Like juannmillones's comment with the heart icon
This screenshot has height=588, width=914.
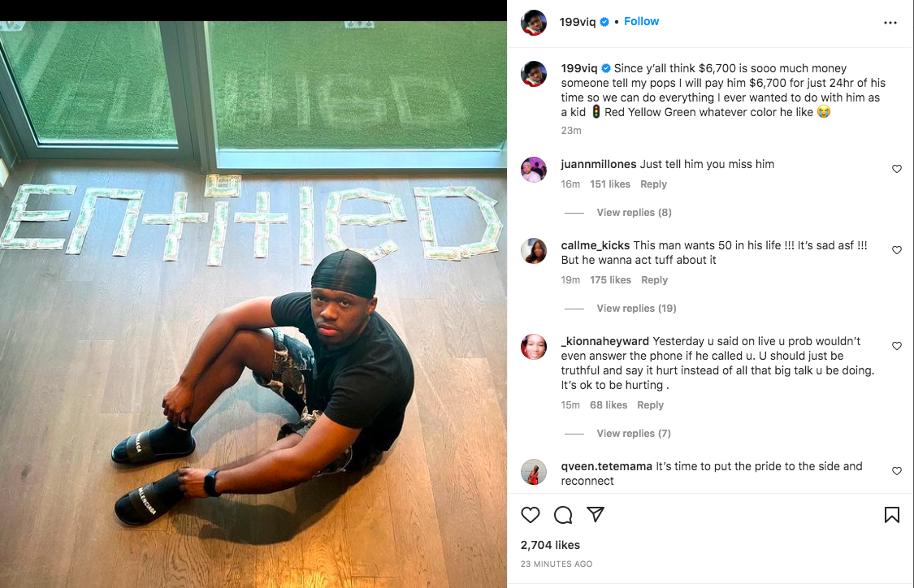(x=897, y=169)
